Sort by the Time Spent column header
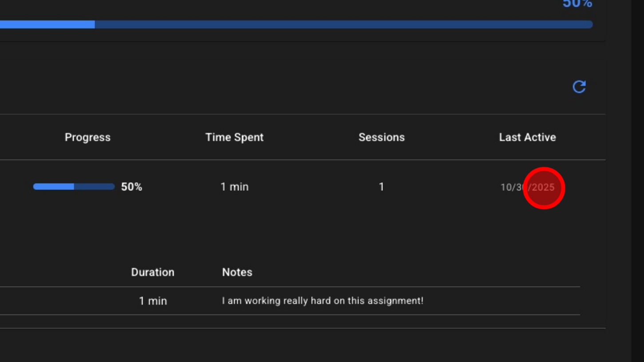The image size is (644, 362). point(235,138)
